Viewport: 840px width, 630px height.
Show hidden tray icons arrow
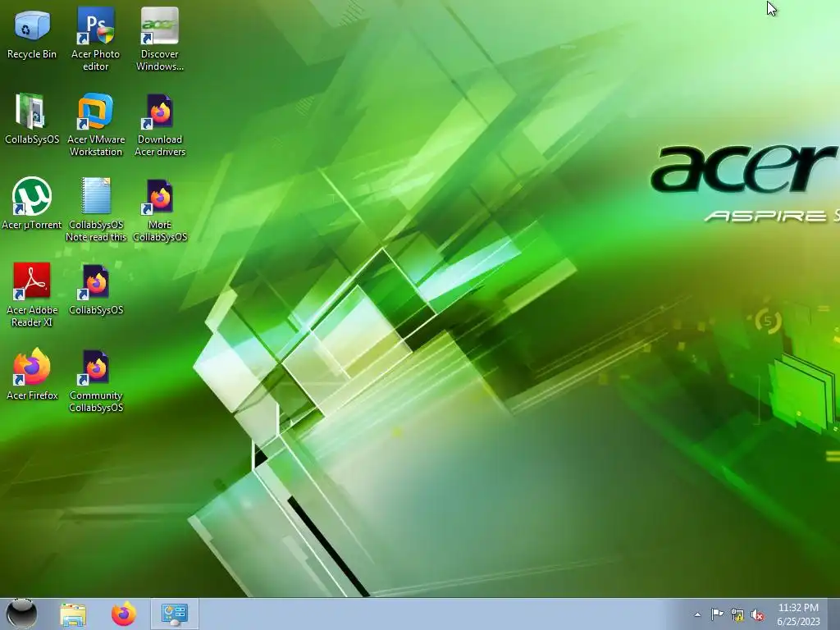click(697, 614)
